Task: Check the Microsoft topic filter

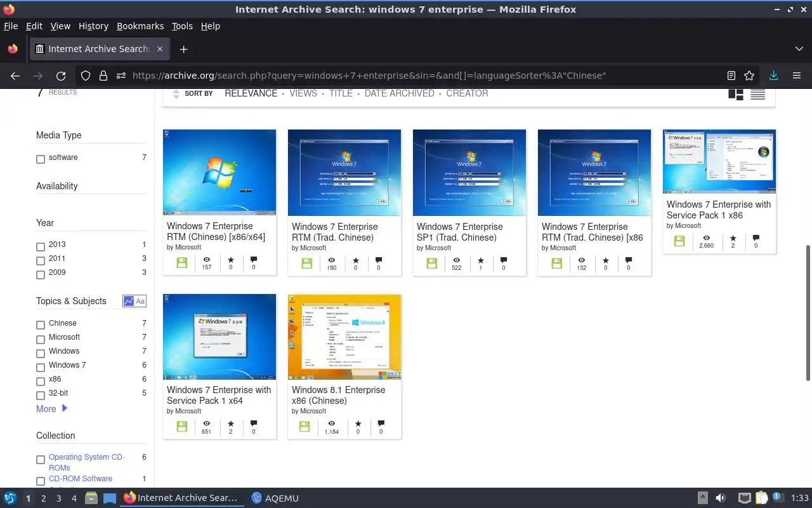Action: (41, 339)
